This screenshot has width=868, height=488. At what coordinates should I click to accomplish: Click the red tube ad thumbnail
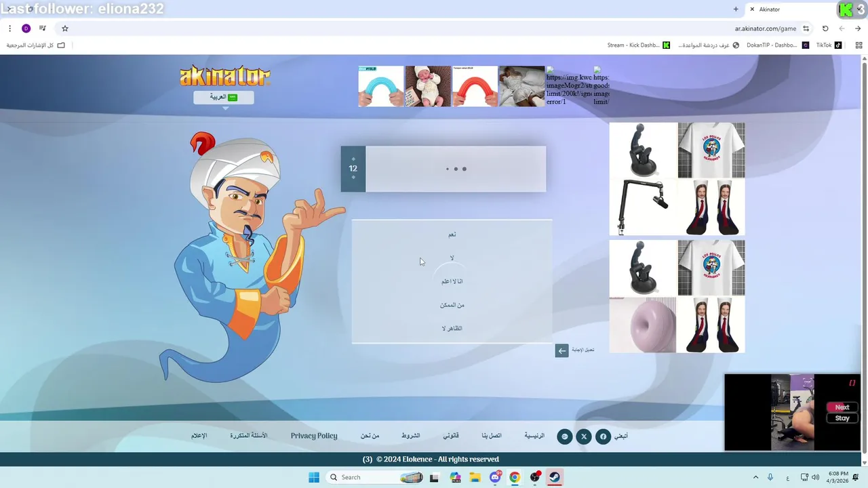pos(475,86)
